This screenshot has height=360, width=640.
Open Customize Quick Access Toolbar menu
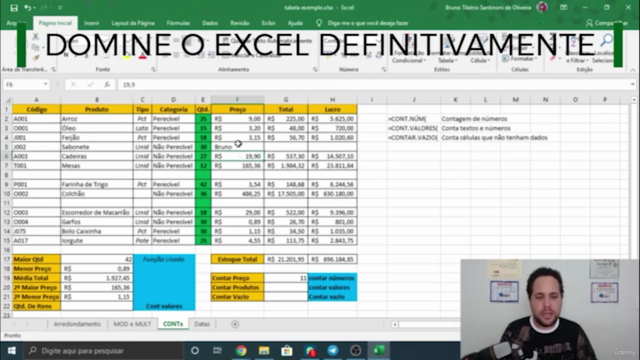(x=60, y=8)
